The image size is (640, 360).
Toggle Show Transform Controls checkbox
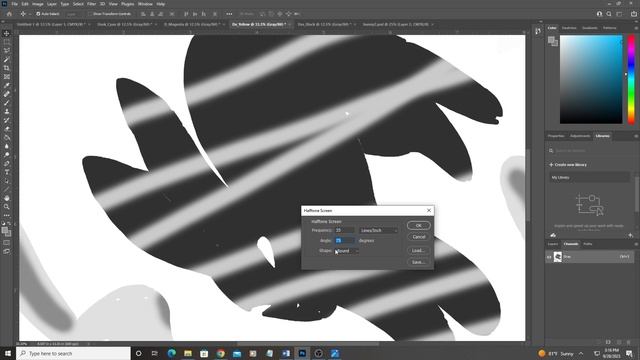pos(91,14)
